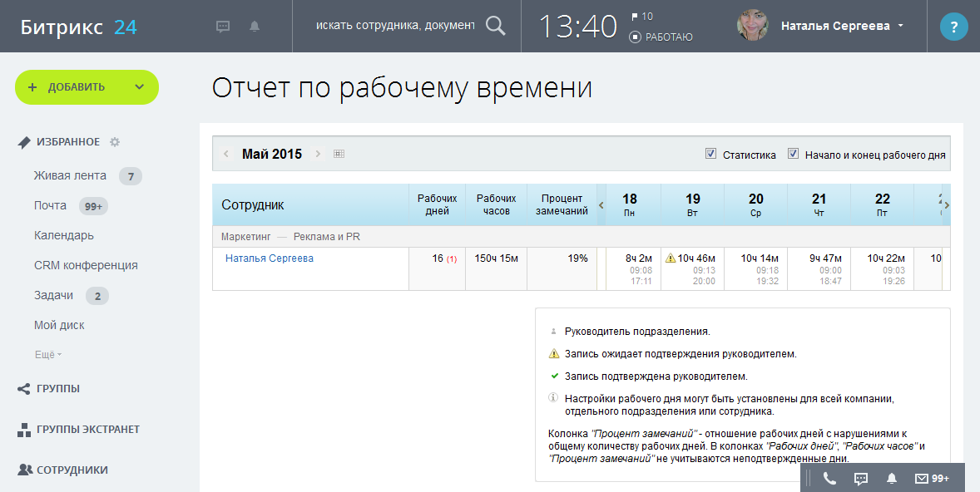Click the phone icon in bottom bar
Image resolution: width=980 pixels, height=492 pixels.
click(x=829, y=478)
